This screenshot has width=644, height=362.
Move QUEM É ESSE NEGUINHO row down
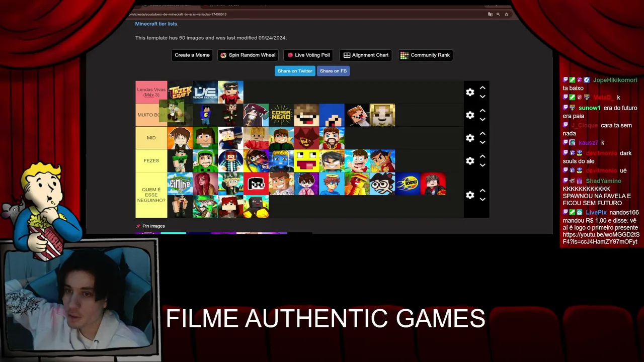click(x=482, y=199)
